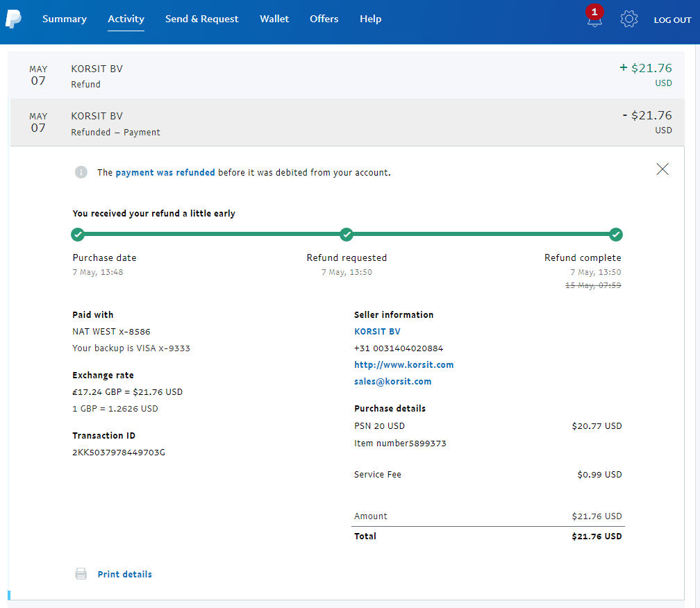Click the +$21.76 refund amount
The width and height of the screenshot is (700, 608).
point(646,68)
